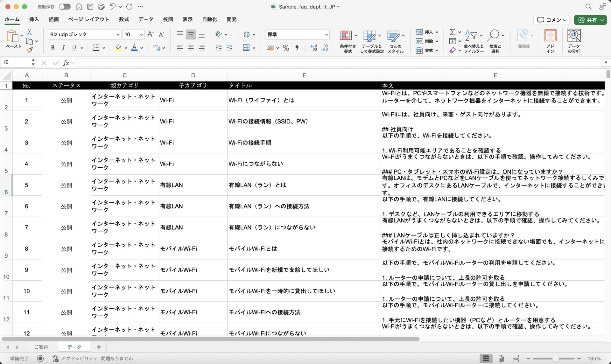Click the Percent style icon
Screen dimensions: 611x364
click(286, 48)
